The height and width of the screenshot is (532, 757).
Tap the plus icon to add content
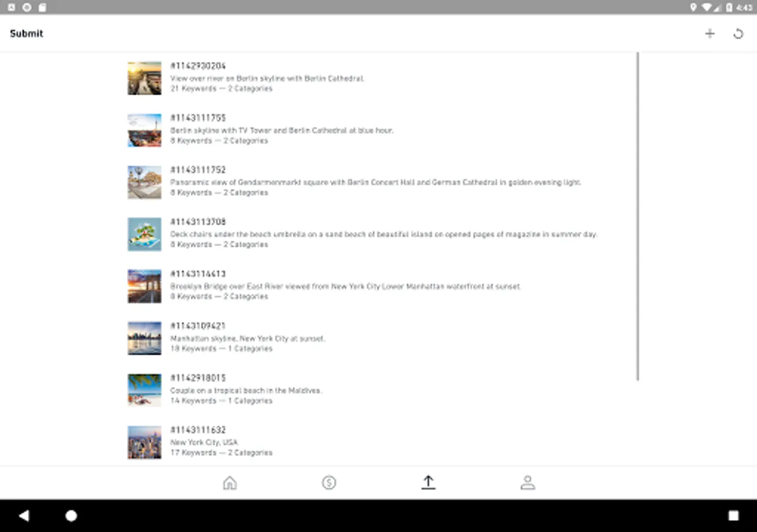click(x=710, y=34)
